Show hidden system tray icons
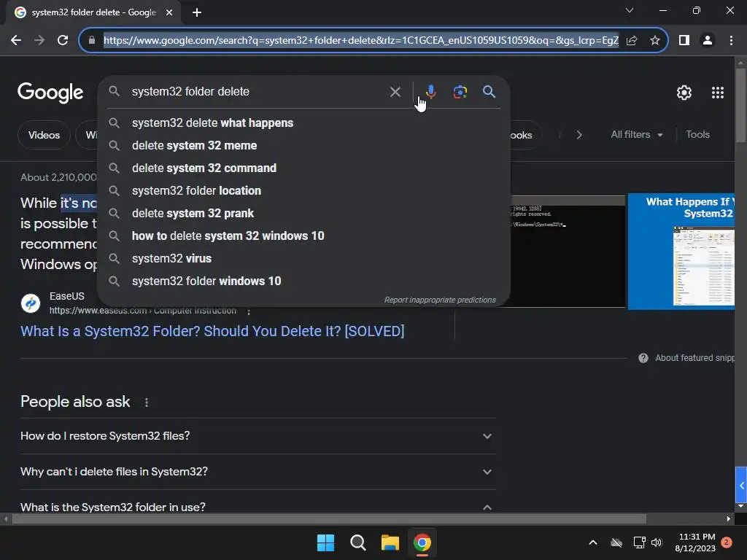747x560 pixels. point(593,542)
